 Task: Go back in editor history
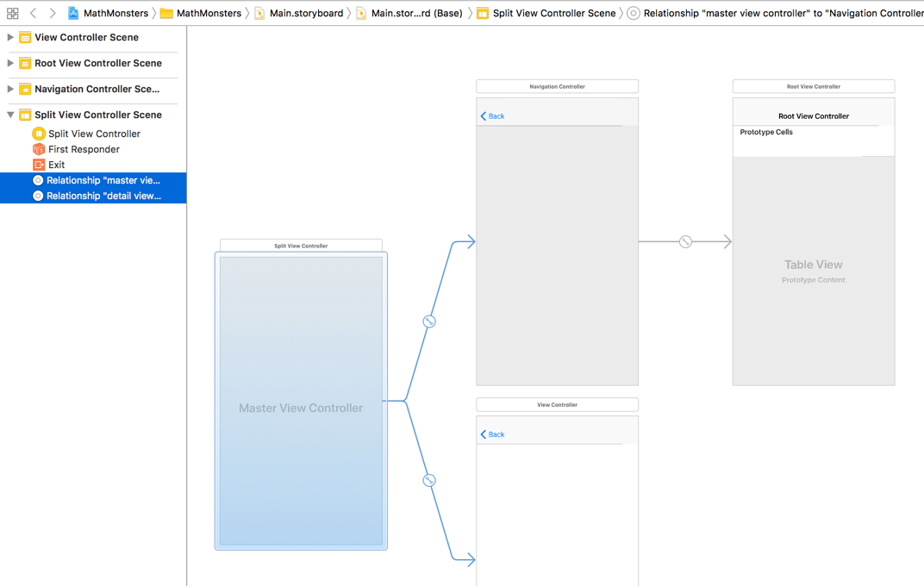(x=33, y=13)
